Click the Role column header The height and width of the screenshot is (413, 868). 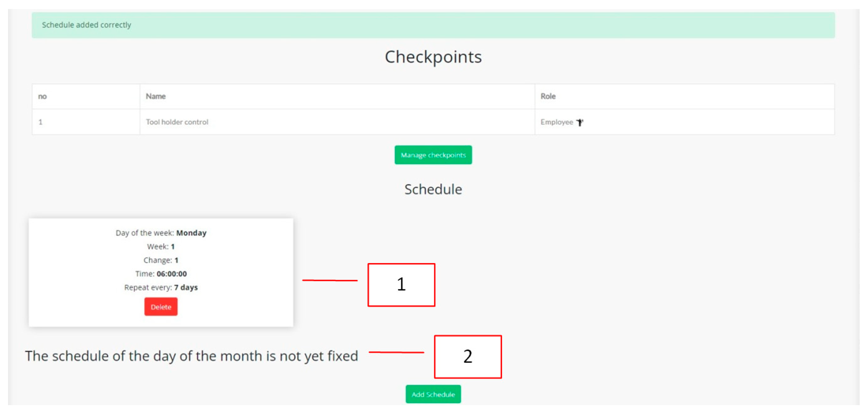click(548, 96)
